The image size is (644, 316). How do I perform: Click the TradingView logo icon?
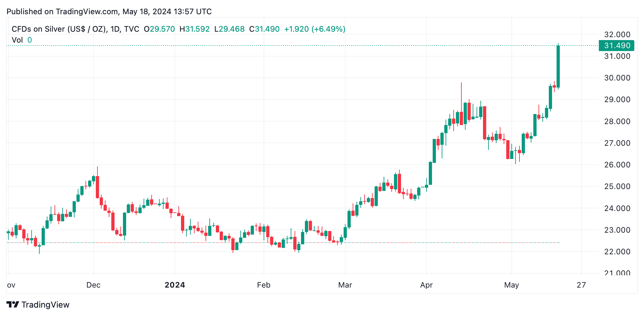click(x=13, y=304)
